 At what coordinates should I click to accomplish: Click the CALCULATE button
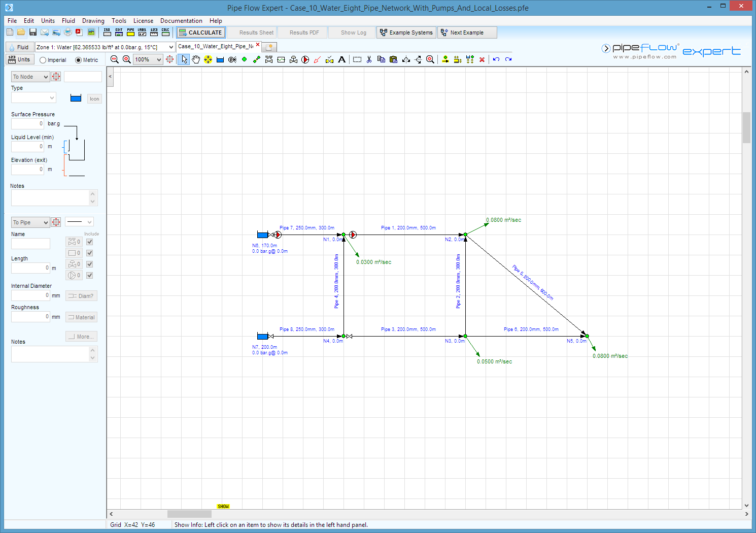point(200,32)
